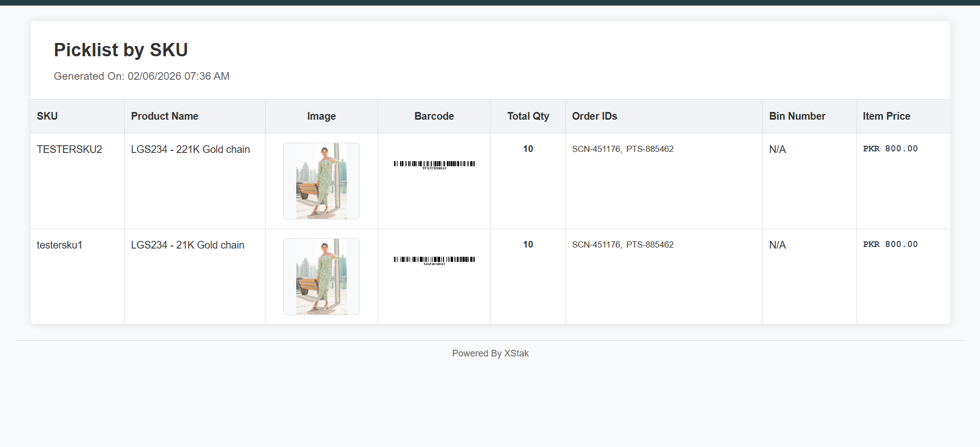Image resolution: width=980 pixels, height=447 pixels.
Task: Click order ID SCN-451176 in first row
Action: pyautogui.click(x=596, y=149)
